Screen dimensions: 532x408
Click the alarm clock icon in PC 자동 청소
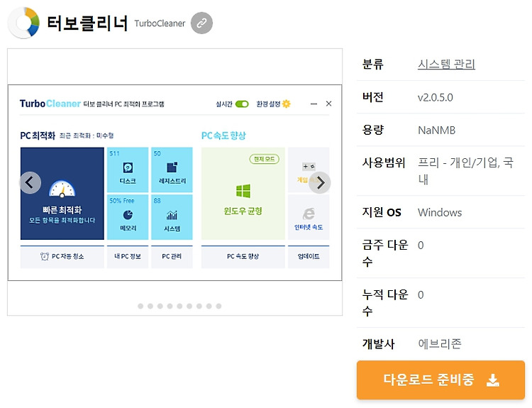[x=45, y=256]
